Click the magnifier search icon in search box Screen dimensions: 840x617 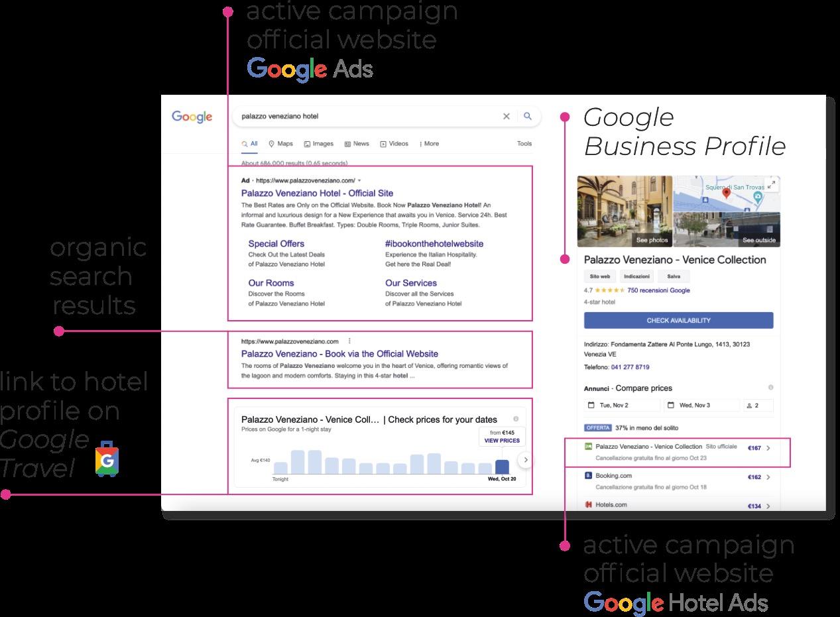(528, 116)
